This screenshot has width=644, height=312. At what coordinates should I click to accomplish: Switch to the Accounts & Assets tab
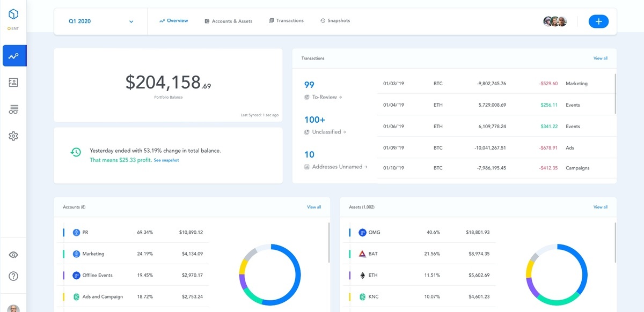(x=228, y=21)
